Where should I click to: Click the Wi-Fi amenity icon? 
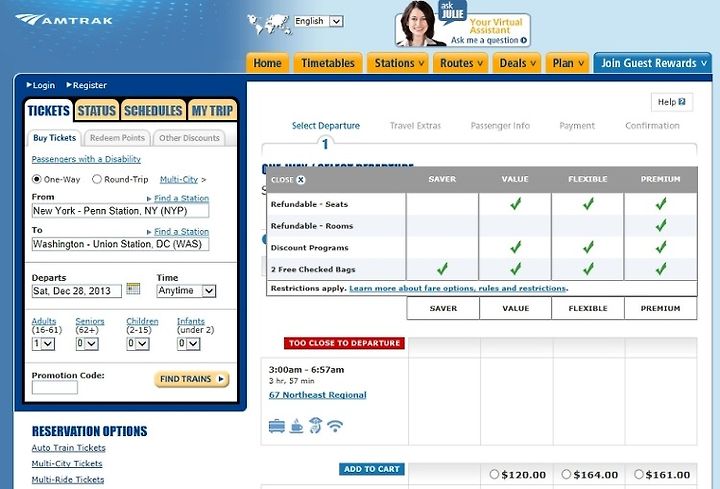(335, 427)
